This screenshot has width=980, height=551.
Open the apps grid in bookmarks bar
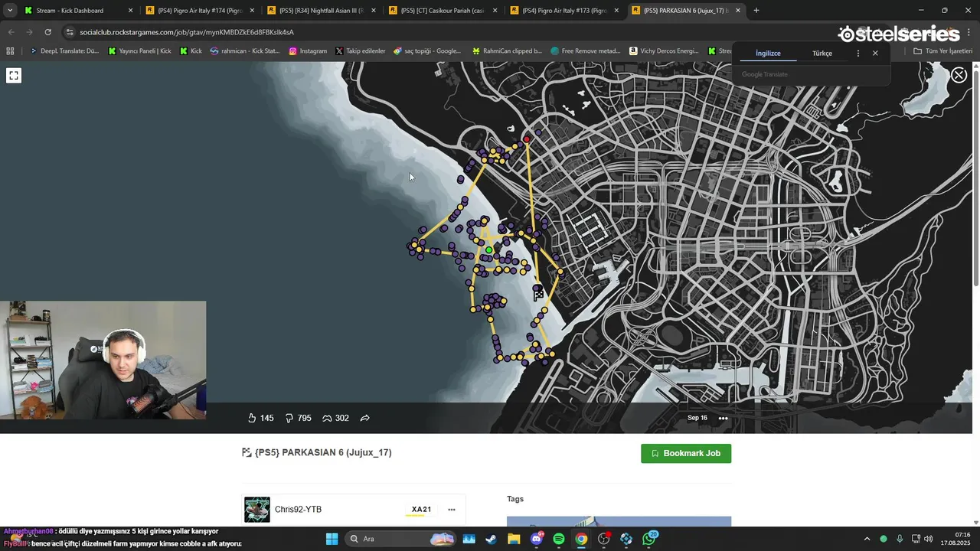pos(10,51)
